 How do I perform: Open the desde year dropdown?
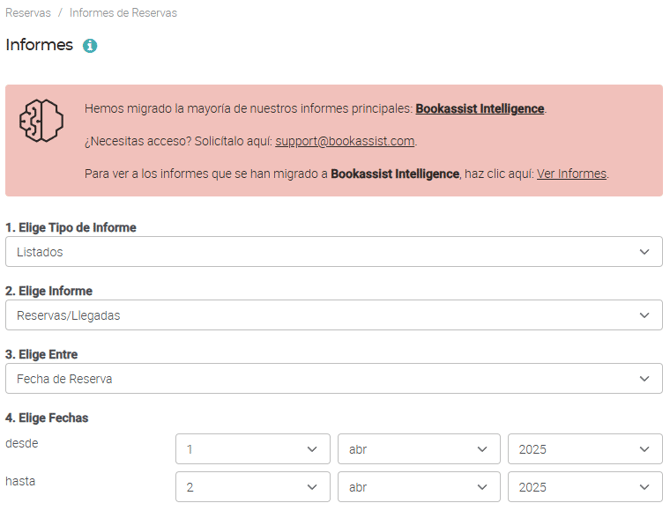coord(585,450)
